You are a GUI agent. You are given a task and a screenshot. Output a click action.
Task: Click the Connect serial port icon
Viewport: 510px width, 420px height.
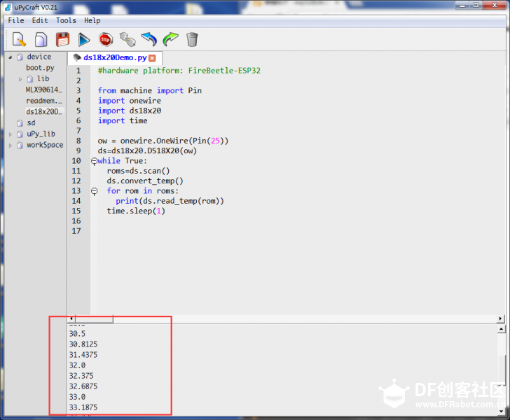click(127, 39)
